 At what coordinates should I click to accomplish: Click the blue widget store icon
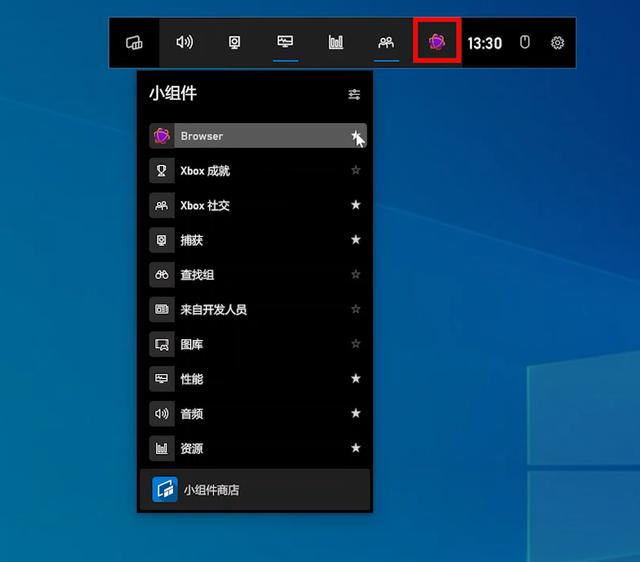click(165, 489)
